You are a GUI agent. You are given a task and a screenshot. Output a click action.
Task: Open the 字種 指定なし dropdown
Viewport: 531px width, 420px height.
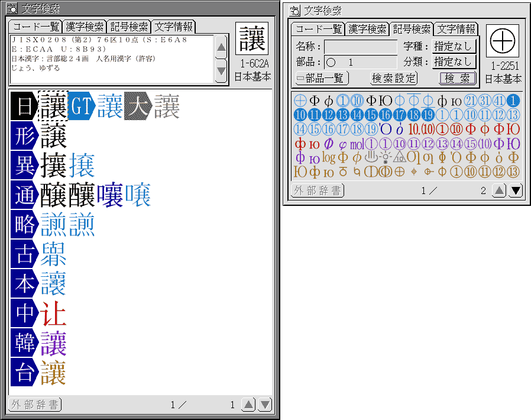point(454,46)
